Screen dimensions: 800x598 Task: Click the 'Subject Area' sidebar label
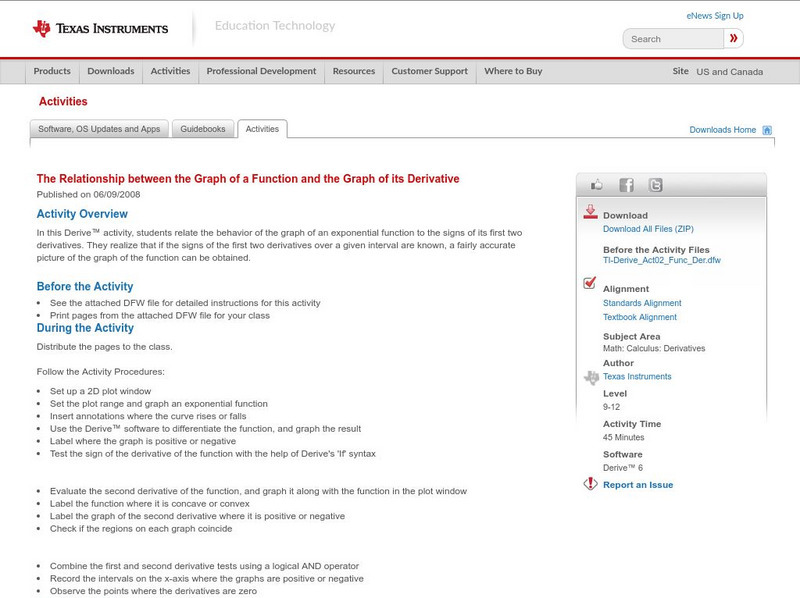point(632,337)
